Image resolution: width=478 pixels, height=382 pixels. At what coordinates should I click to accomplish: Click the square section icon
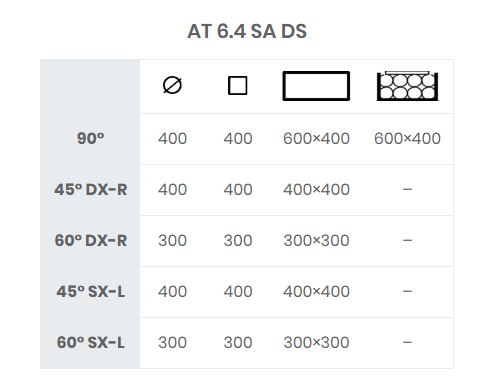(238, 86)
